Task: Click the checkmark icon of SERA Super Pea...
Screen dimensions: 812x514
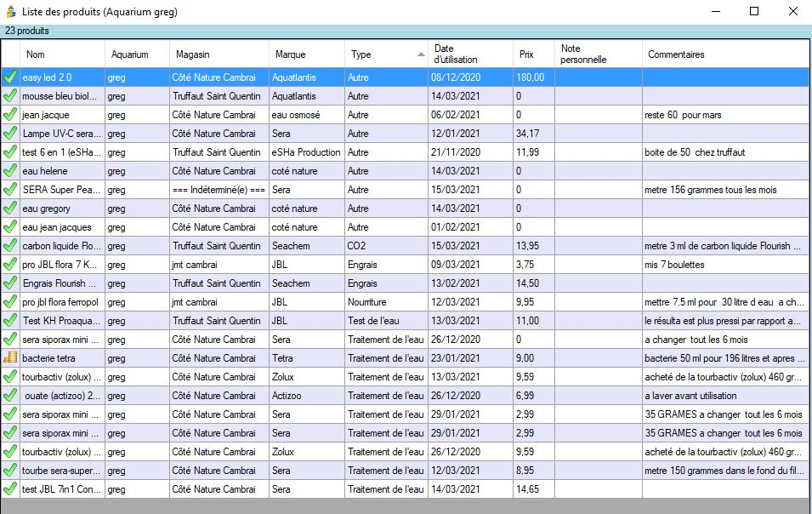Action: [x=10, y=190]
